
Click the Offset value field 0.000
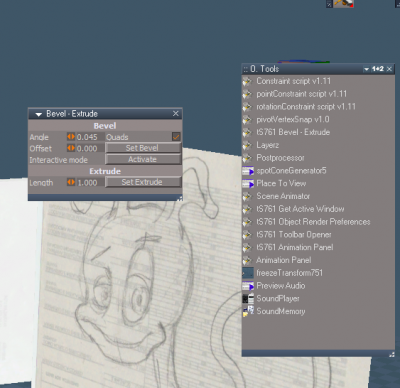[90, 148]
